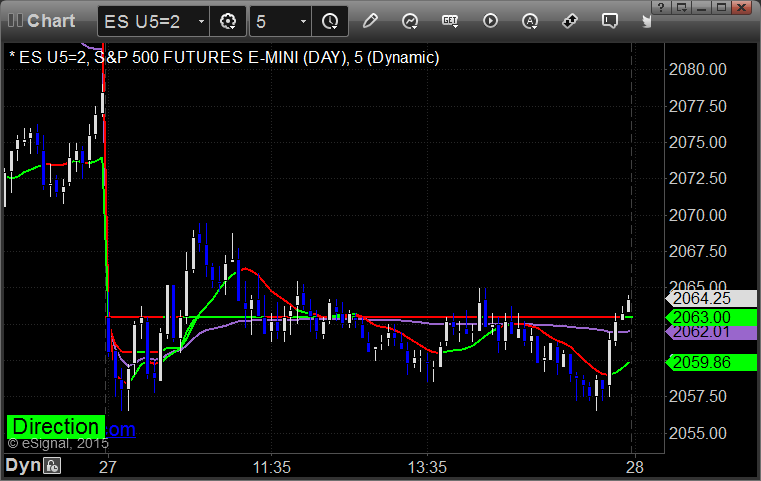Open the symbol settings gear menu

[228, 21]
